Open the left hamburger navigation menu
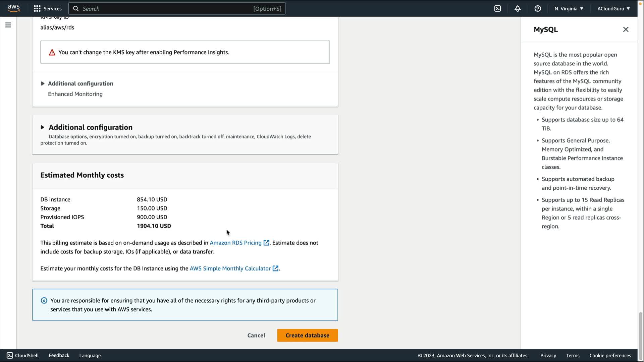The height and width of the screenshot is (362, 644). click(x=8, y=25)
